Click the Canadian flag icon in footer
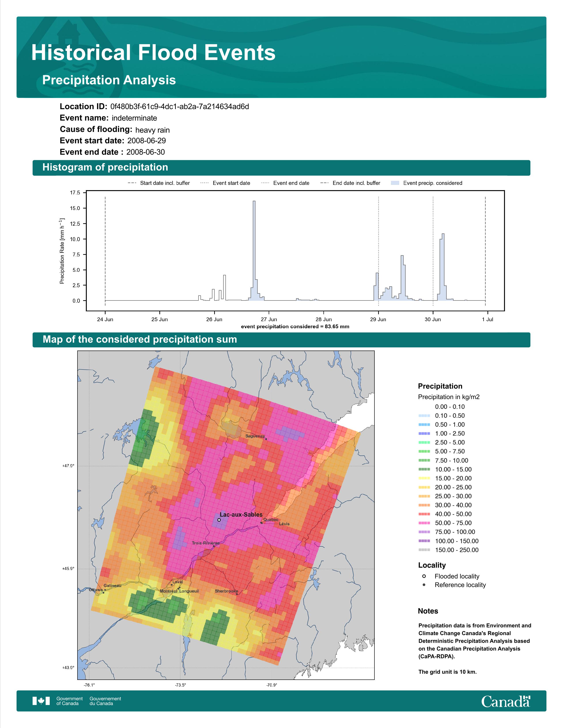 [41, 701]
